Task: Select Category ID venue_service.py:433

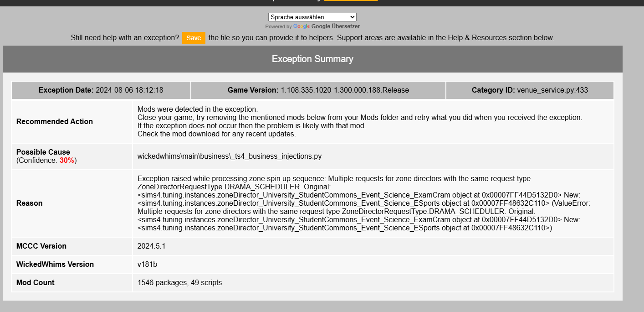Action: tap(530, 90)
